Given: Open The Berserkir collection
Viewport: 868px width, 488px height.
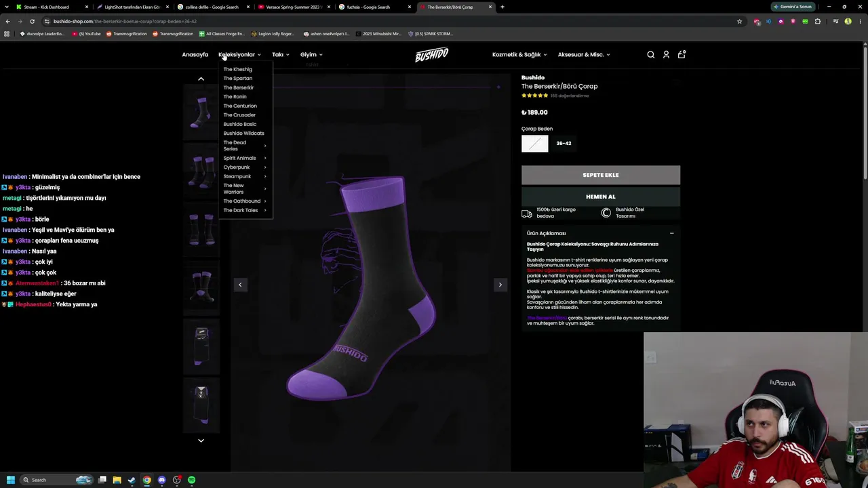Looking at the screenshot, I should (238, 87).
